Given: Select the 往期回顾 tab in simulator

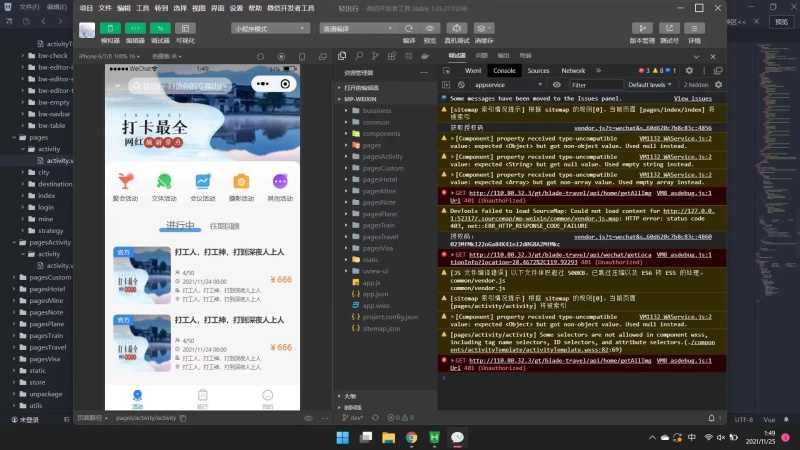Looking at the screenshot, I should coord(224,226).
